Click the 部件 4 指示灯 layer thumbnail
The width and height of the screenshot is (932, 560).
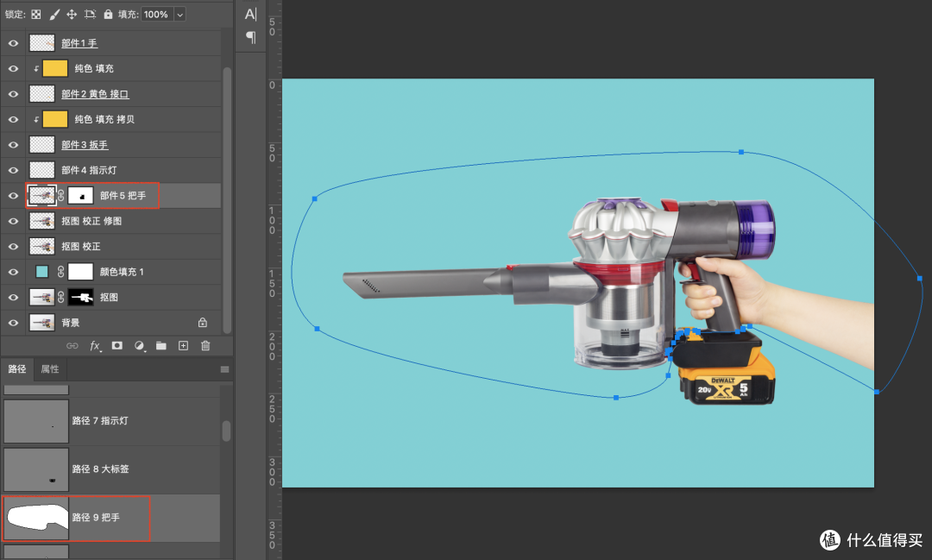click(x=41, y=170)
